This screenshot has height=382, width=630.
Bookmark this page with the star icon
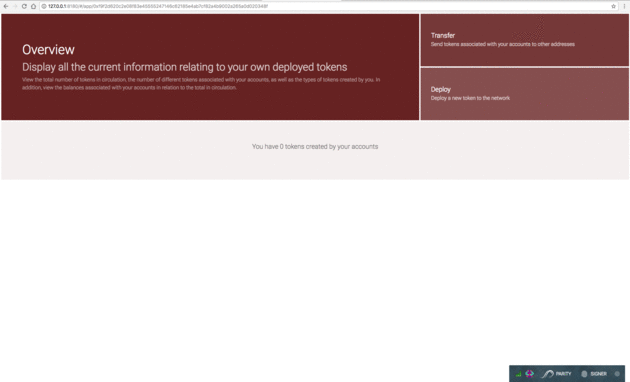pyautogui.click(x=614, y=6)
